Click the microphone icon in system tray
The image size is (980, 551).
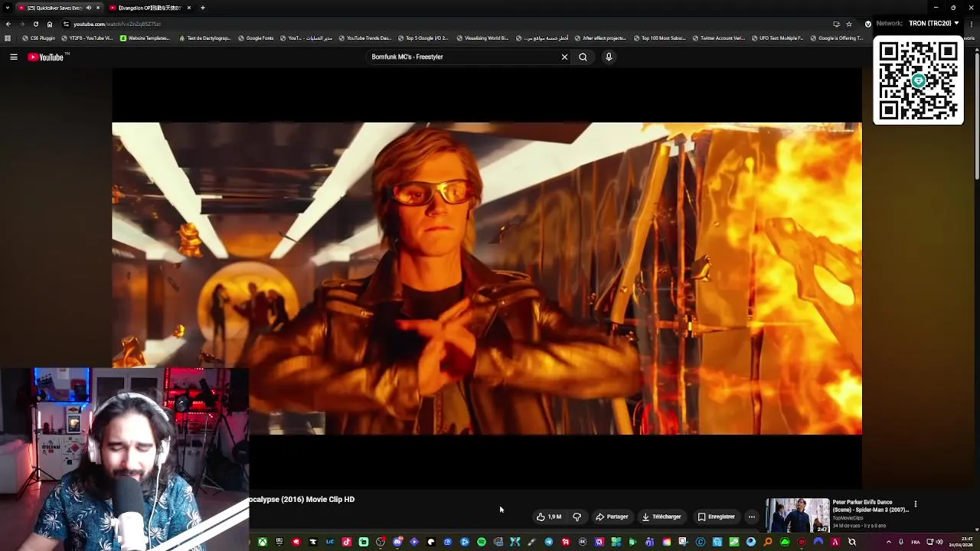(x=901, y=542)
